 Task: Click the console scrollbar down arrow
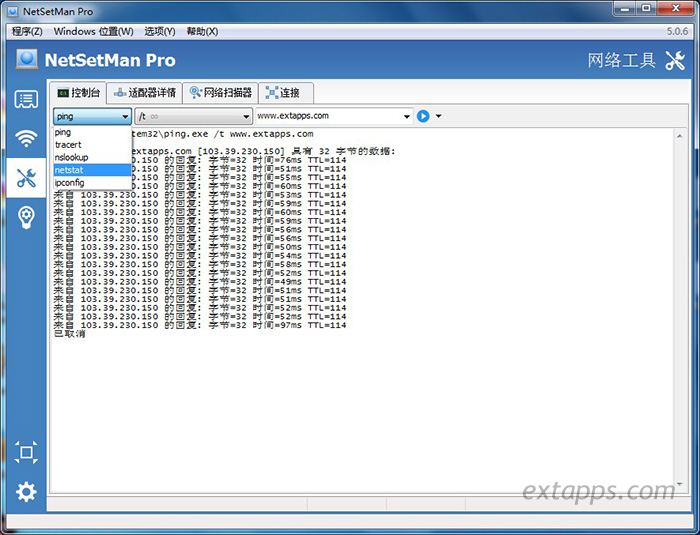679,484
